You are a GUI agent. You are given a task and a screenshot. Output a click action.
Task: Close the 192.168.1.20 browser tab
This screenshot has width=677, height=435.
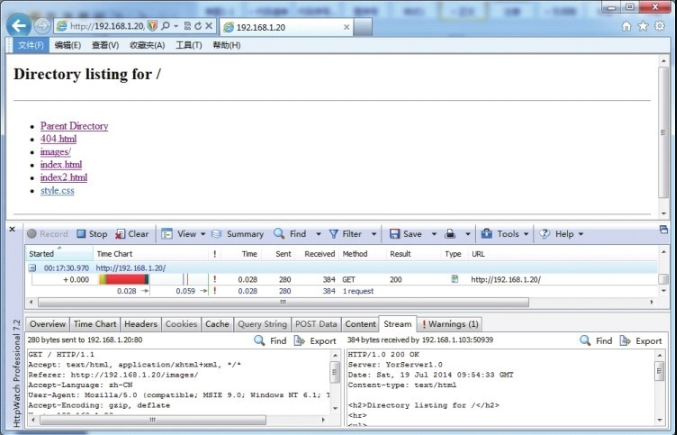click(x=346, y=27)
